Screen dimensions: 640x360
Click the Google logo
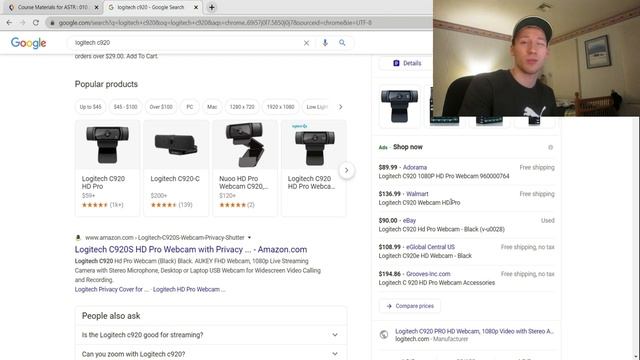(x=29, y=43)
